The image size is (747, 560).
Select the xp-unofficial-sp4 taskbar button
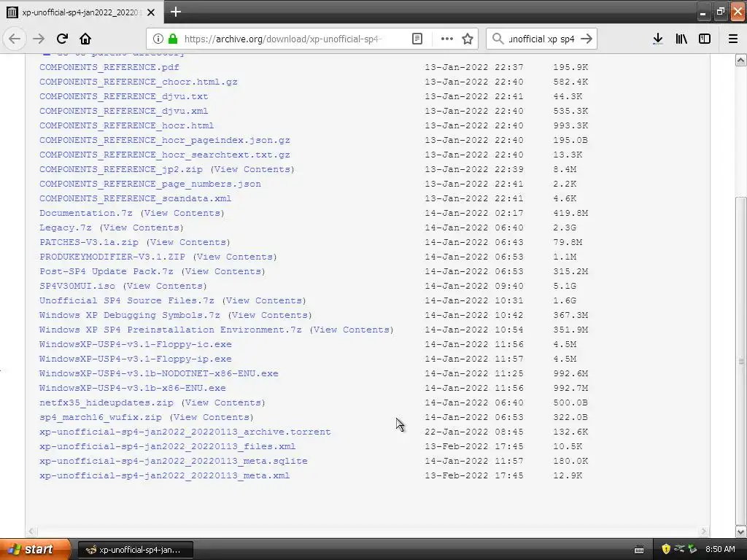click(x=135, y=550)
